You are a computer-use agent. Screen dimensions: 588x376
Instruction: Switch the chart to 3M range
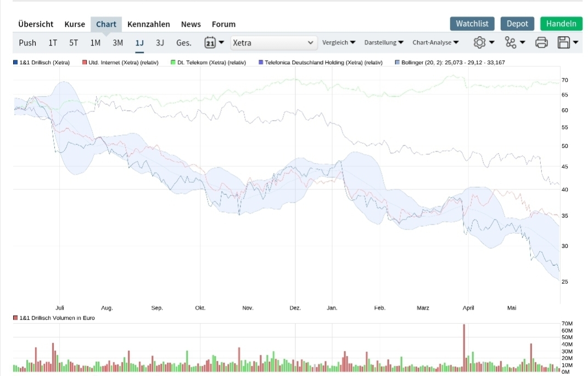117,42
